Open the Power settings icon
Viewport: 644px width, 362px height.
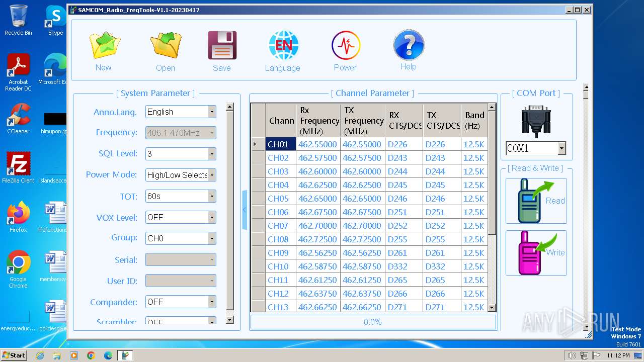pyautogui.click(x=346, y=46)
